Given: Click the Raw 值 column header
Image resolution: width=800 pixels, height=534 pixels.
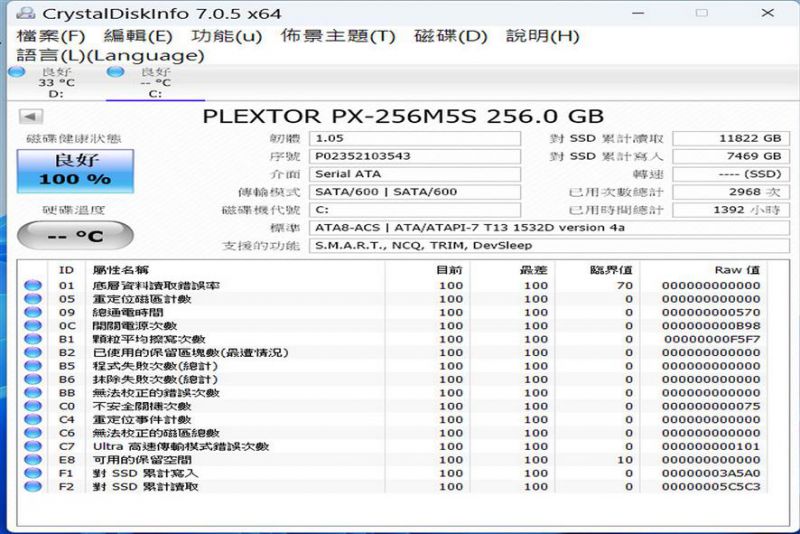Looking at the screenshot, I should (704, 270).
